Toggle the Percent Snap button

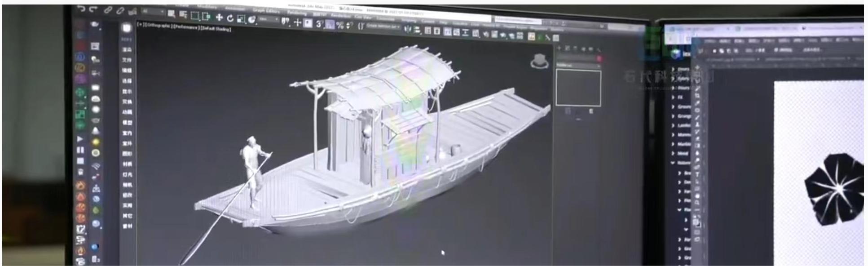pos(340,25)
